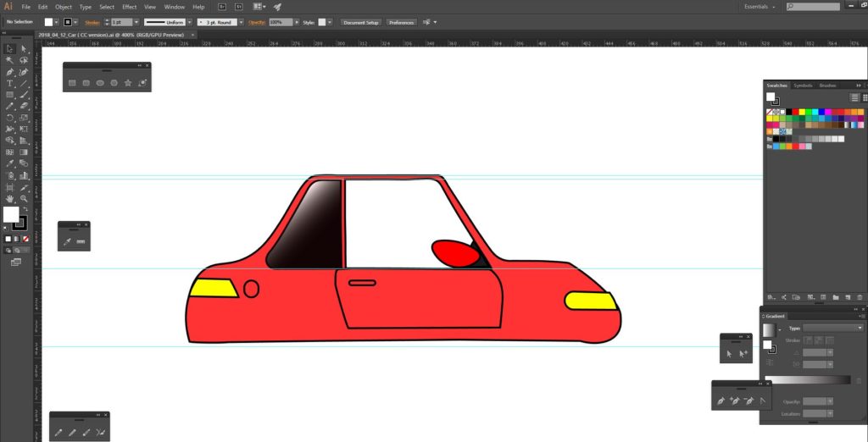Image resolution: width=868 pixels, height=442 pixels.
Task: Switch to the Symbols tab
Action: point(802,86)
